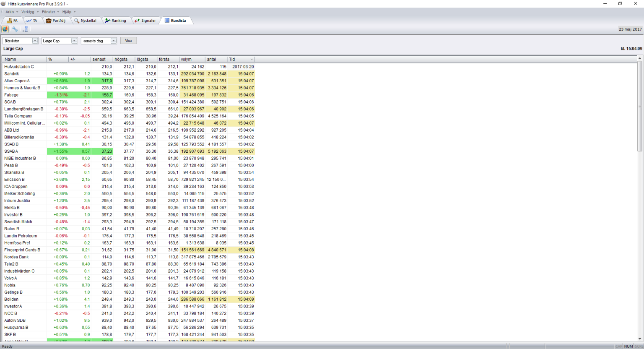This screenshot has width=644, height=349.
Task: Select the SSAB A stock name
Action: pyautogui.click(x=11, y=151)
